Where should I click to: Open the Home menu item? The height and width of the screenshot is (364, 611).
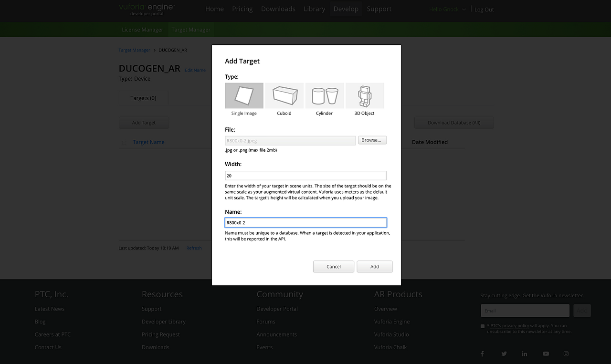coord(214,9)
